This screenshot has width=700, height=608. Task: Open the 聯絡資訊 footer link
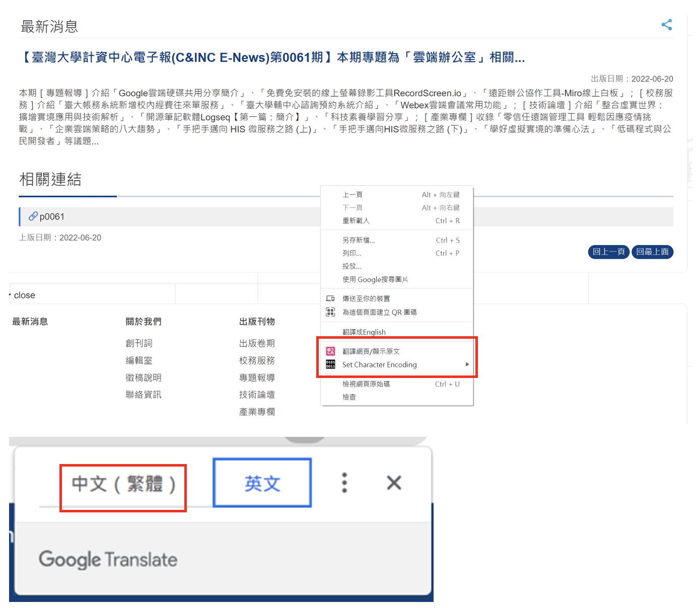144,395
